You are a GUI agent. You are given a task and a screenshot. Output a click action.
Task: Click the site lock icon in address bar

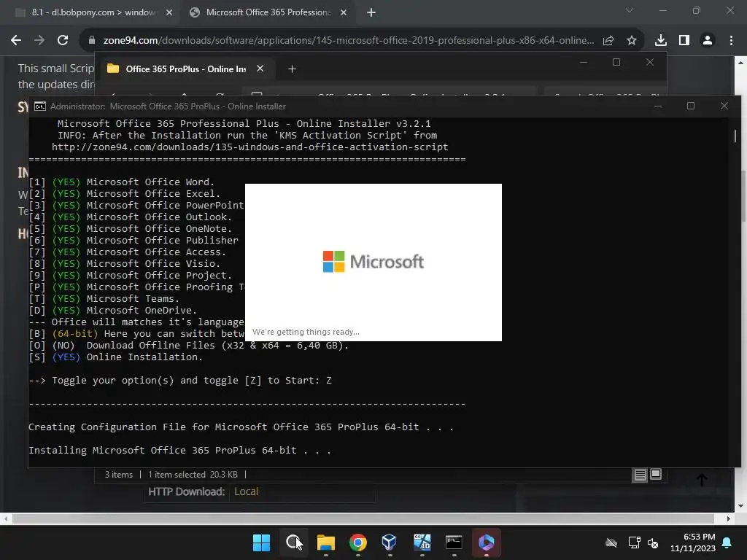(92, 41)
